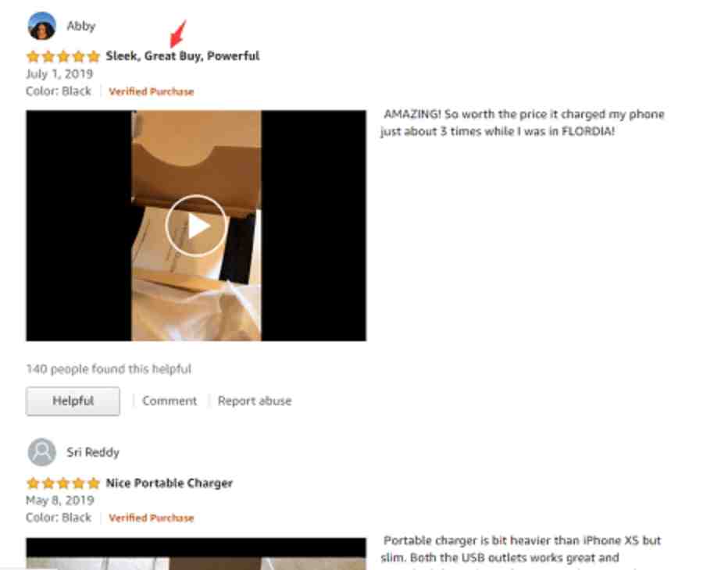Mark Abby's review as Helpful
This screenshot has width=728, height=570.
tap(73, 401)
